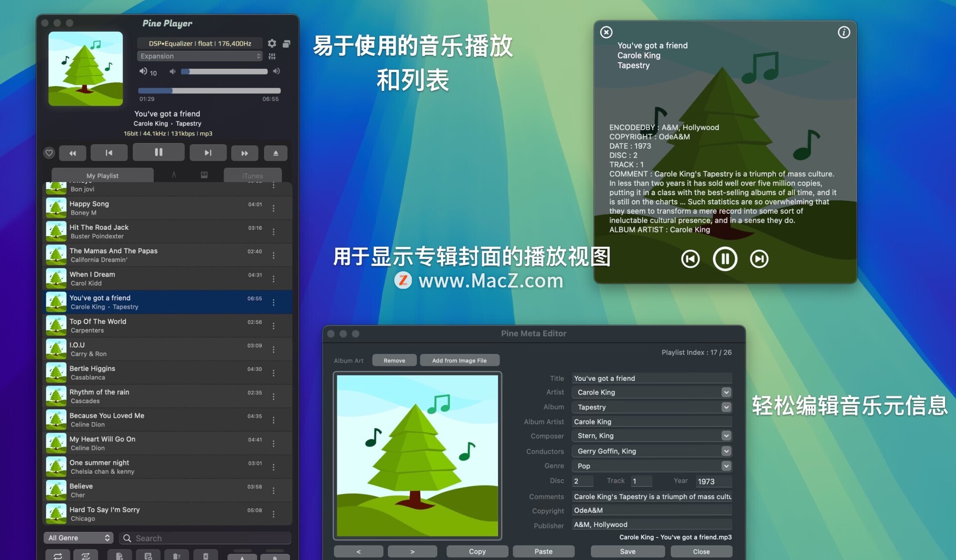Open the Expansion preset dropdown
Screen dimensions: 956x560
pyautogui.click(x=200, y=56)
